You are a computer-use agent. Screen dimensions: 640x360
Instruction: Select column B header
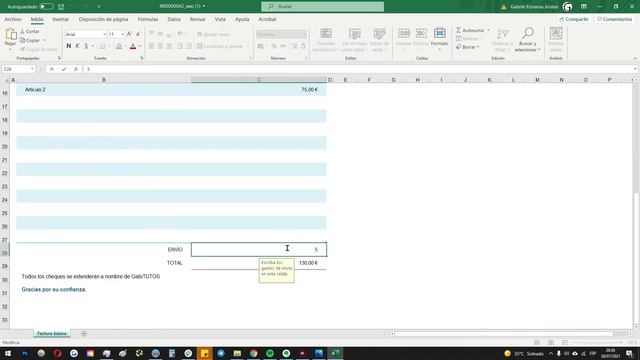point(104,80)
